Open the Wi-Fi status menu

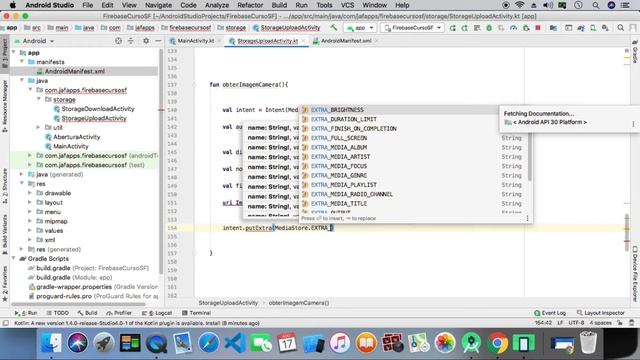pos(520,5)
